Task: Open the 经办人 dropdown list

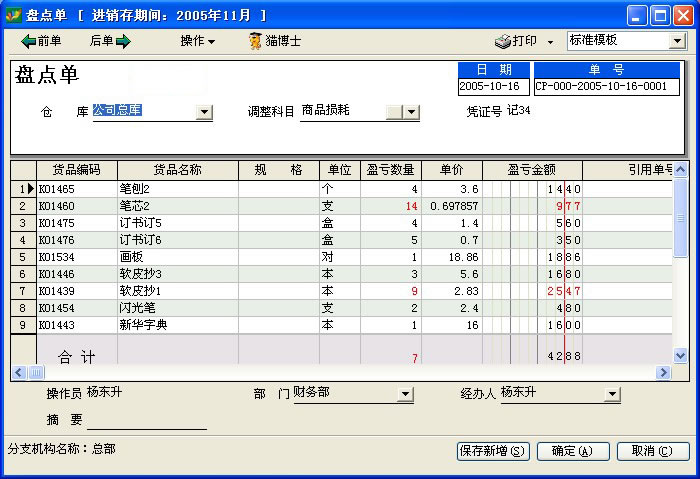Action: (x=611, y=394)
